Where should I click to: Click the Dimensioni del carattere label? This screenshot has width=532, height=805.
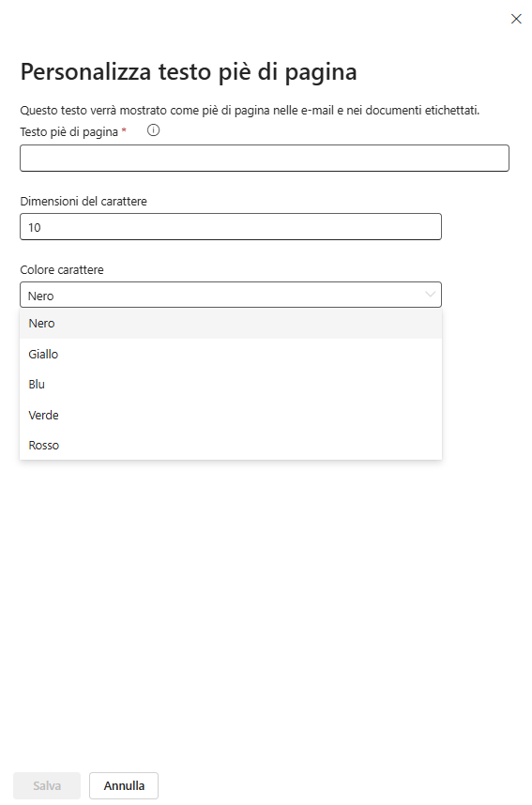point(84,201)
